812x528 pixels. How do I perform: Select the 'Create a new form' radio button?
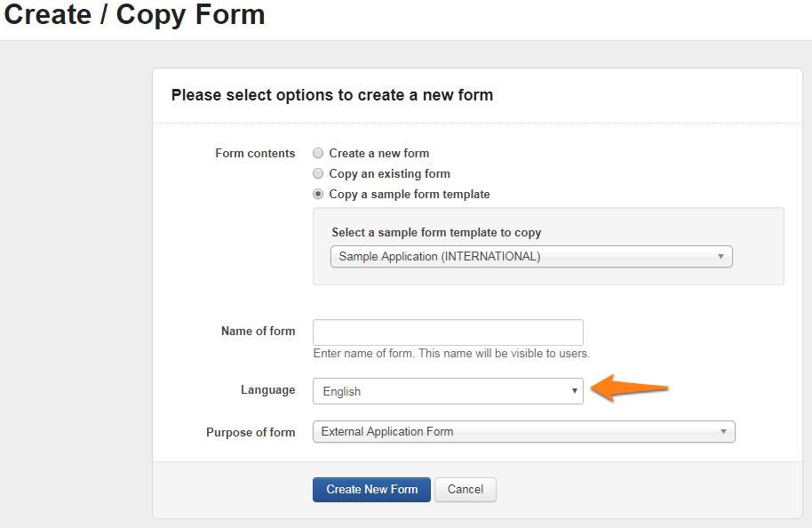click(x=318, y=154)
